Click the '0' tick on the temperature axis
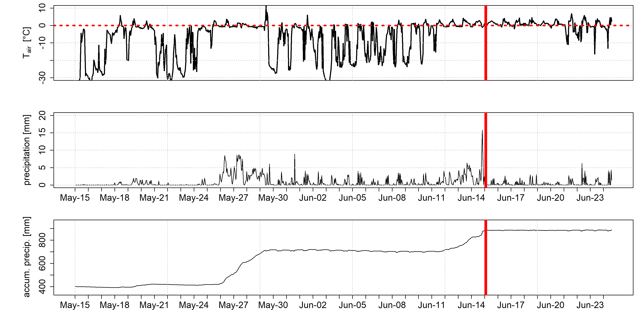Screen dimensions: 644x322 [42, 26]
